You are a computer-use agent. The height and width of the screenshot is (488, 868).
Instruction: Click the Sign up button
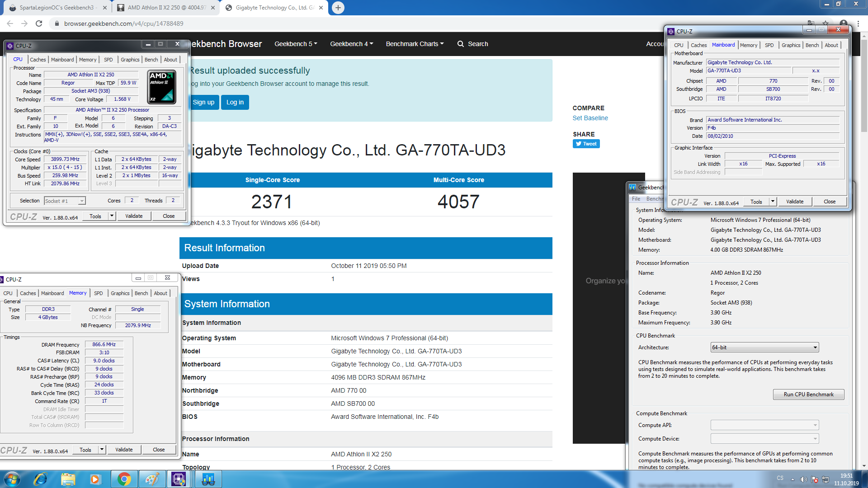pyautogui.click(x=203, y=102)
